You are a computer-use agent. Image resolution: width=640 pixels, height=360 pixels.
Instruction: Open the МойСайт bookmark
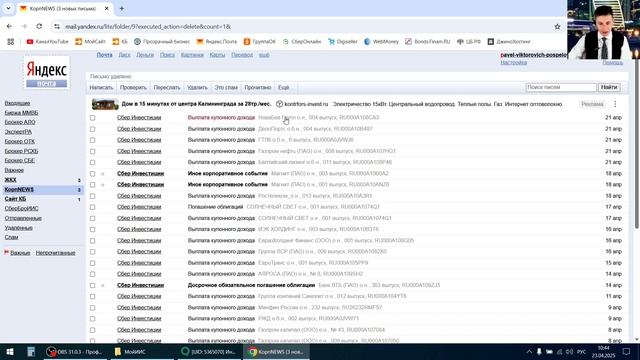pyautogui.click(x=90, y=42)
